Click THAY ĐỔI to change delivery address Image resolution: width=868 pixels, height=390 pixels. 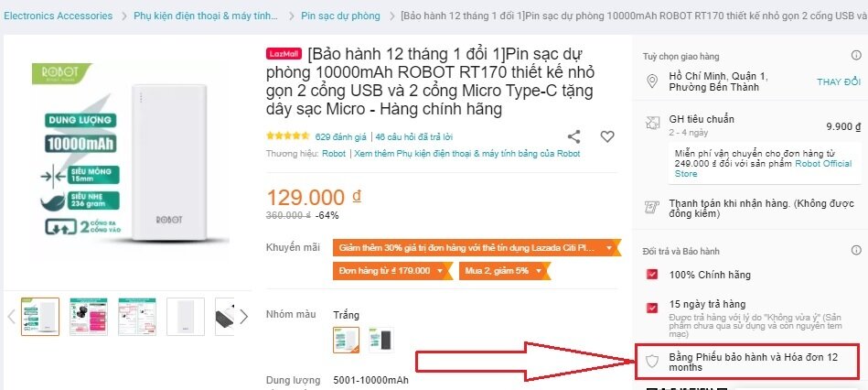839,82
